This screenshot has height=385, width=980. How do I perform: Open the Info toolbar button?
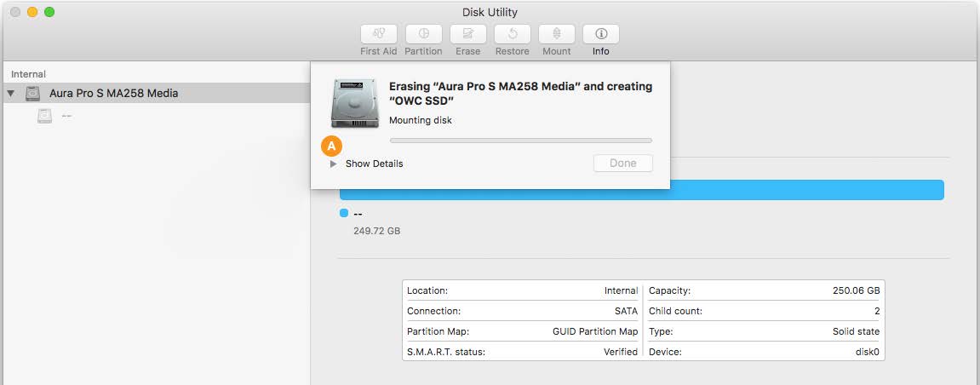[x=601, y=34]
